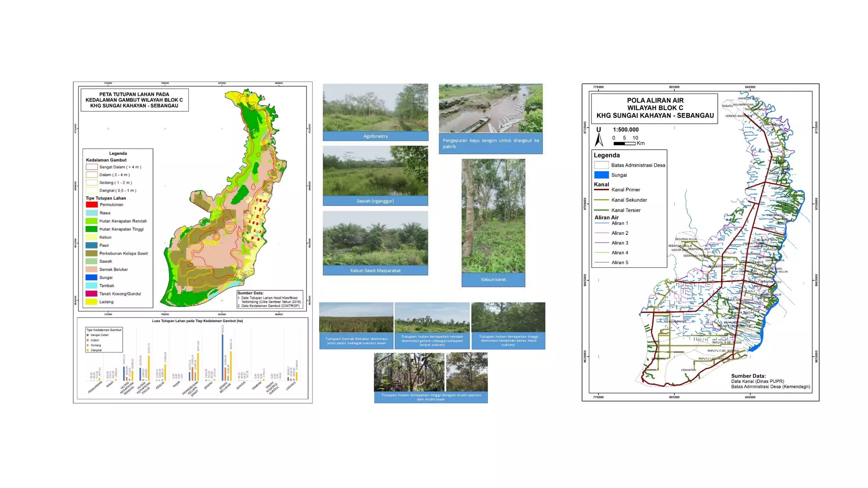Click the Batas Administrasi Desa legend box
The height and width of the screenshot is (488, 868).
[x=601, y=165]
